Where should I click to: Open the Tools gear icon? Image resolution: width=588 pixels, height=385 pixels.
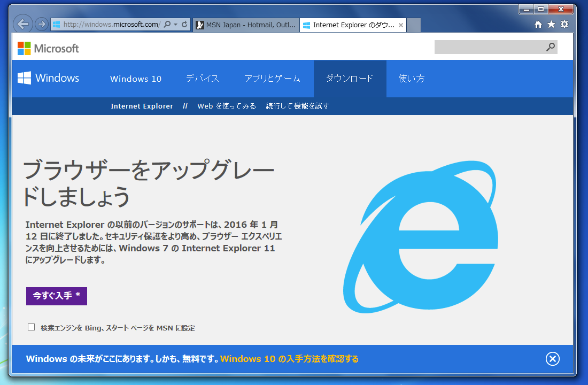coord(564,25)
